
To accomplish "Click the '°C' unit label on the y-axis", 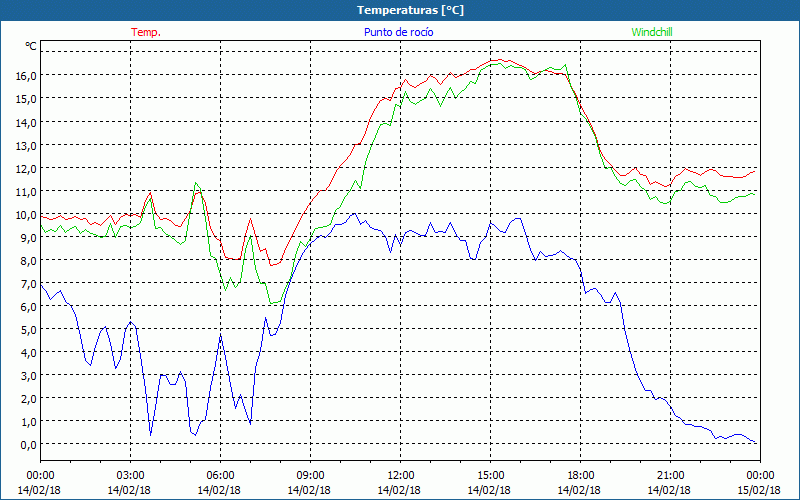I will tap(31, 46).
